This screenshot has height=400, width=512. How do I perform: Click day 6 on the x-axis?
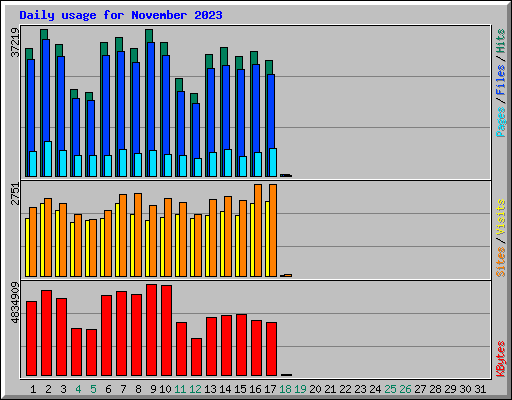[108, 389]
